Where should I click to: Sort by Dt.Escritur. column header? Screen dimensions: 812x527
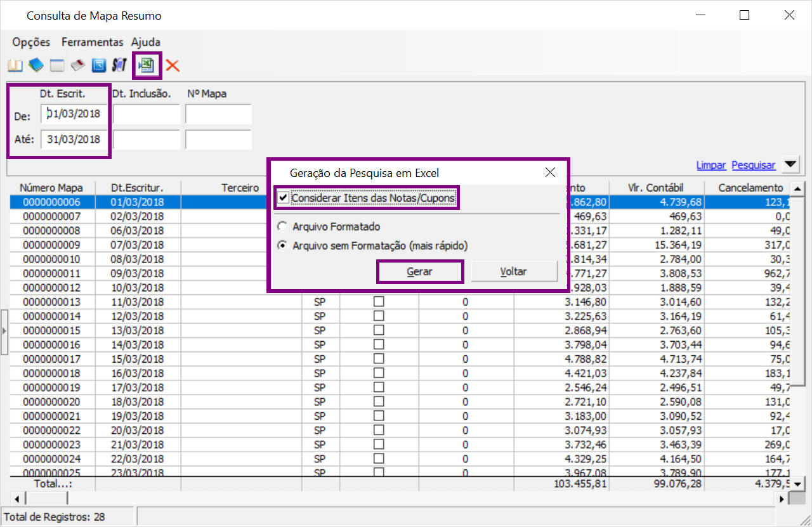coord(138,188)
